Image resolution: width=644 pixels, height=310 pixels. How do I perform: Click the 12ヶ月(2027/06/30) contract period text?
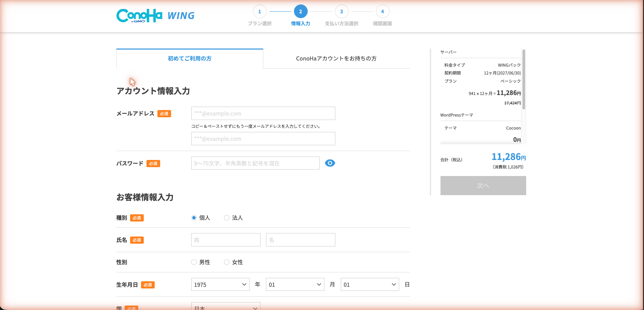[x=502, y=73]
